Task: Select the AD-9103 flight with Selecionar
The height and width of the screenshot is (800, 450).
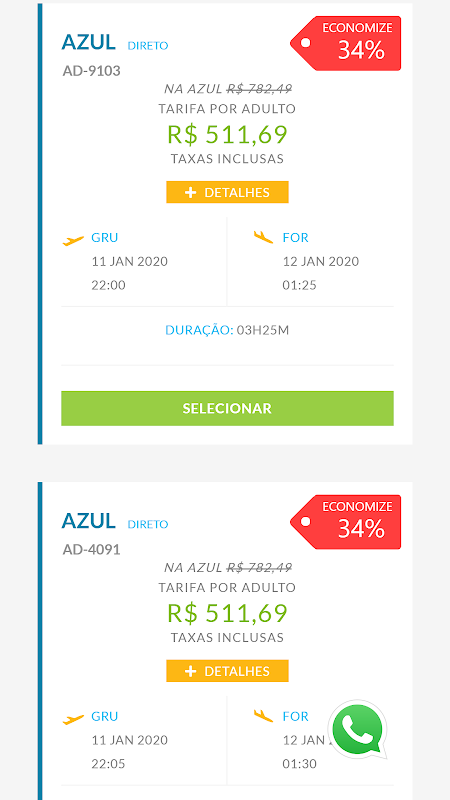Action: 228,408
